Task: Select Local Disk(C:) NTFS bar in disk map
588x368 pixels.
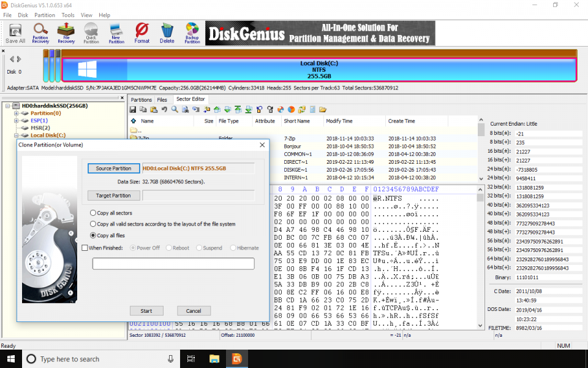Action: coord(319,70)
